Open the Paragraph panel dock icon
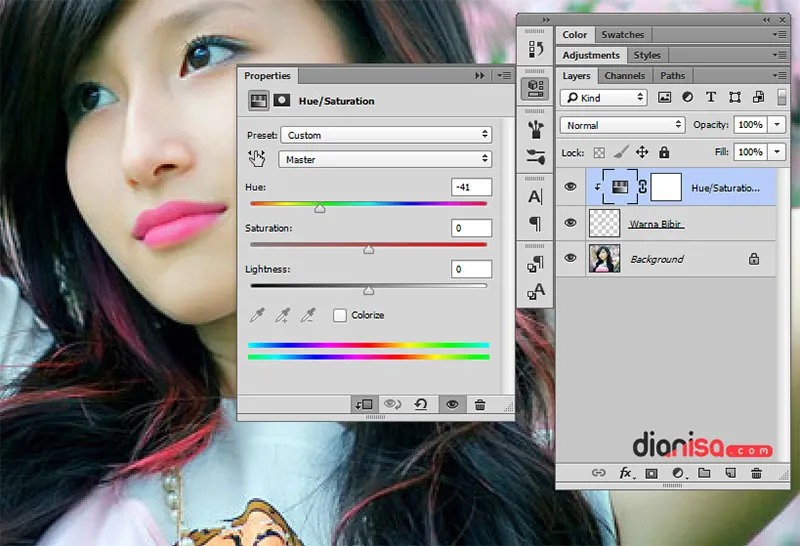Screen dimensions: 800x546 [535, 224]
